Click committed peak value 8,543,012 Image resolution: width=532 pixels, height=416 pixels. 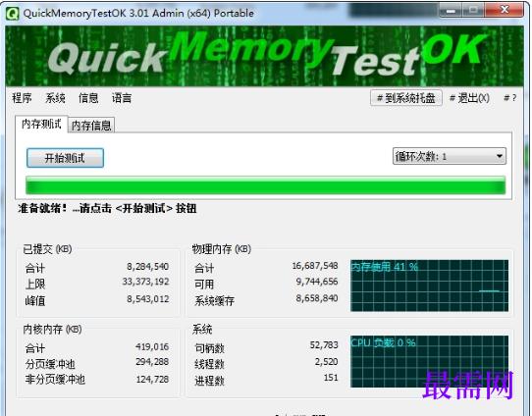pyautogui.click(x=148, y=299)
